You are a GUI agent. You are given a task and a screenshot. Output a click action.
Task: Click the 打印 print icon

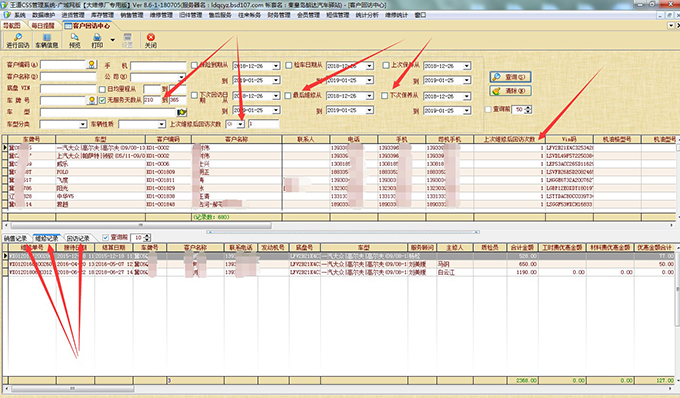(x=97, y=41)
